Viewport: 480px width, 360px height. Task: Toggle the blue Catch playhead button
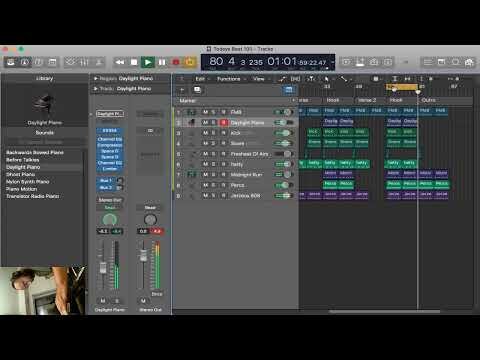pos(289,90)
